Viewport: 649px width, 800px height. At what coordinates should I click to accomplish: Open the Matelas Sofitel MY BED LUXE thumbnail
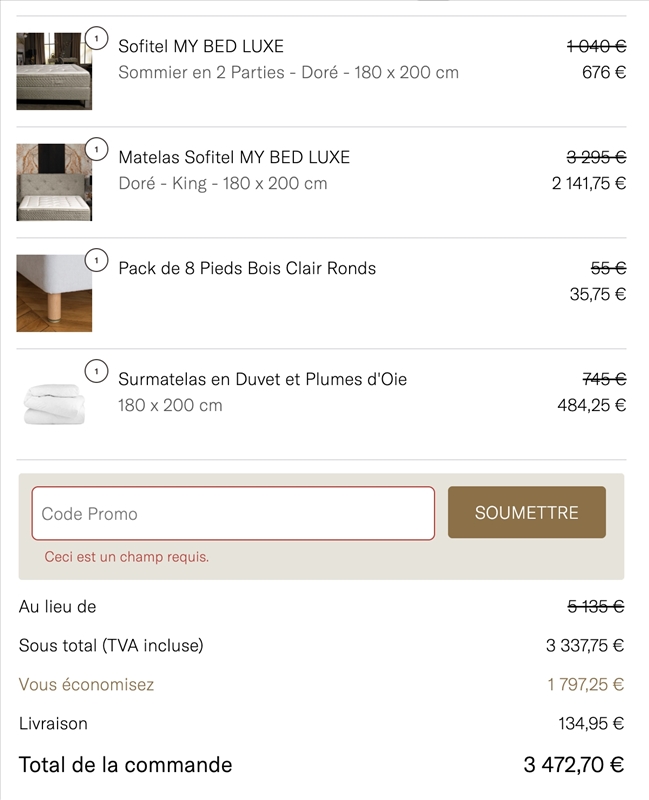[54, 181]
